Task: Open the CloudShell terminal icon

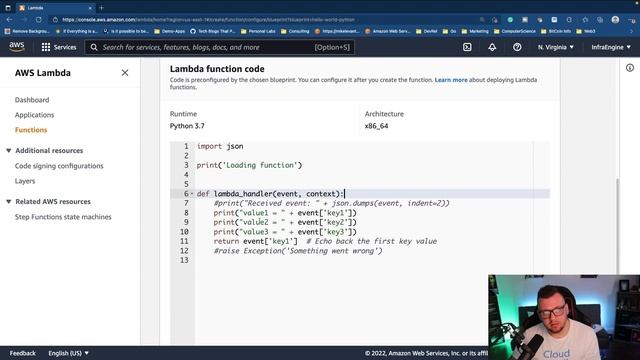Action: (x=467, y=47)
